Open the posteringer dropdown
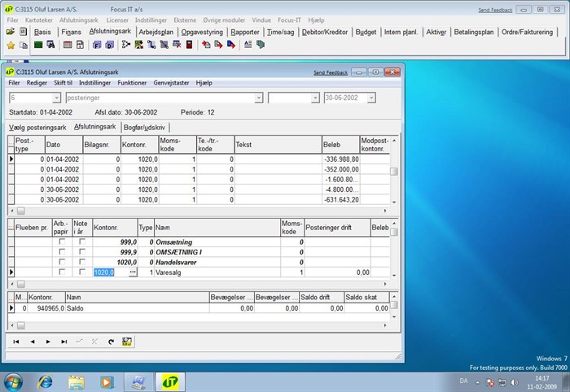This screenshot has width=570, height=392. pyautogui.click(x=258, y=98)
